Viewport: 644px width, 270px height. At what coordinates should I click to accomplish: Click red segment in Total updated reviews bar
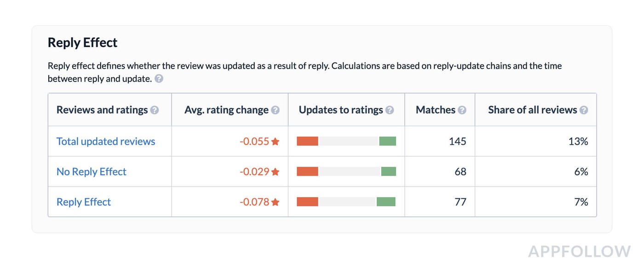click(307, 141)
